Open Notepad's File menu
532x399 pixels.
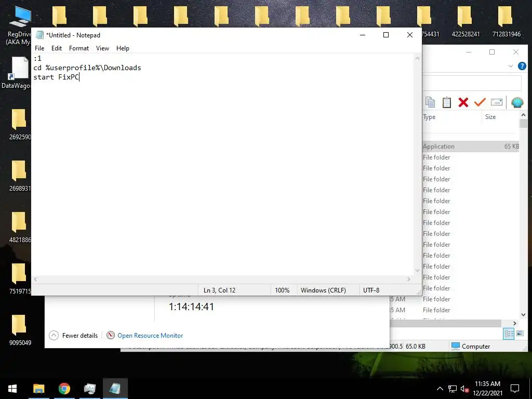39,48
